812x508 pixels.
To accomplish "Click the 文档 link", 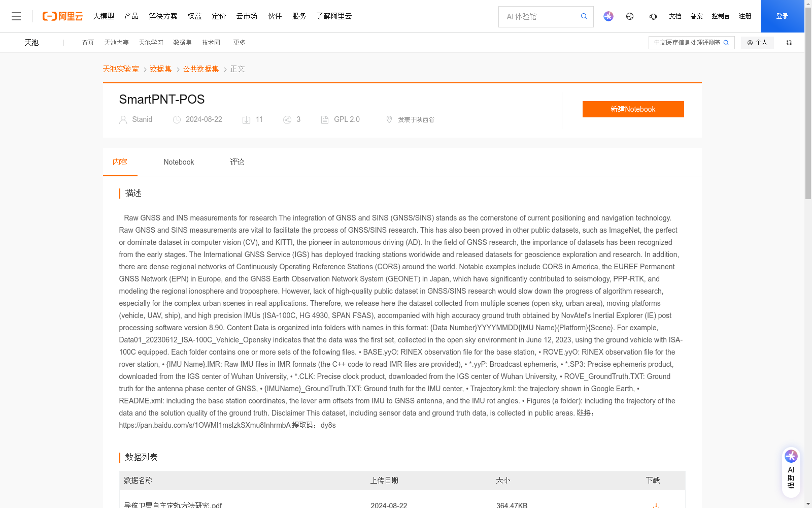I will pyautogui.click(x=675, y=16).
